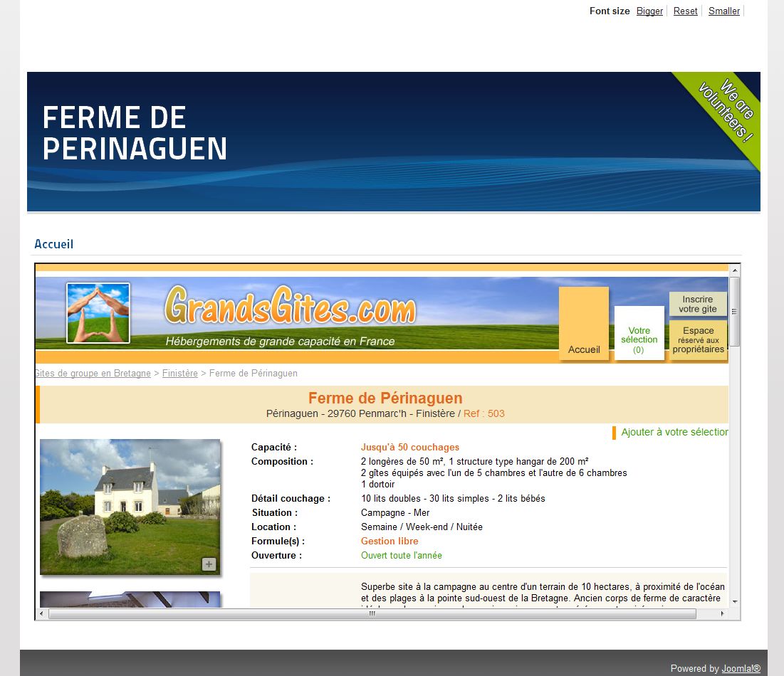Click the iframe scroll up arrow

pyautogui.click(x=734, y=270)
